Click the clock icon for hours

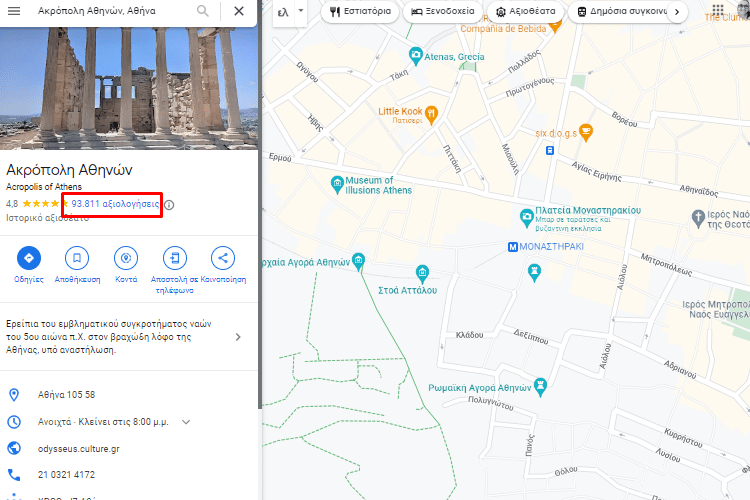pyautogui.click(x=14, y=422)
